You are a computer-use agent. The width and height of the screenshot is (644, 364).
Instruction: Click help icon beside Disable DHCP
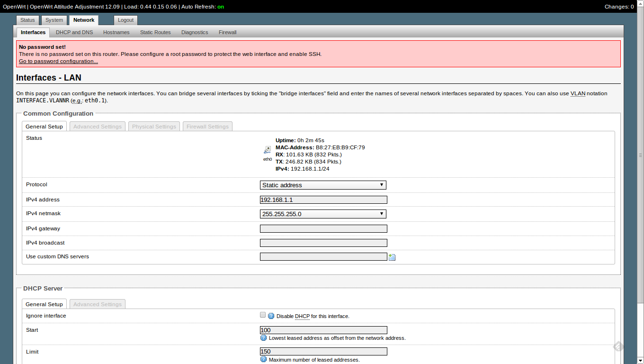(271, 316)
